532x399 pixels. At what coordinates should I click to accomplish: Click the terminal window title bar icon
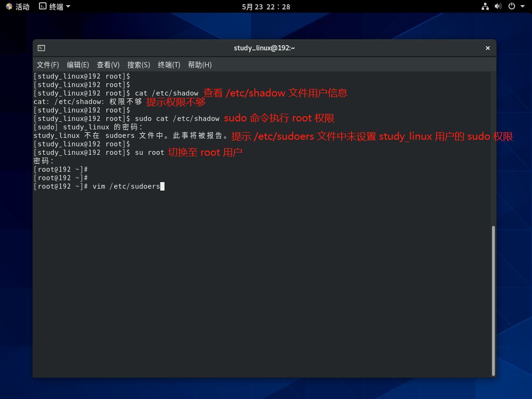pos(41,48)
